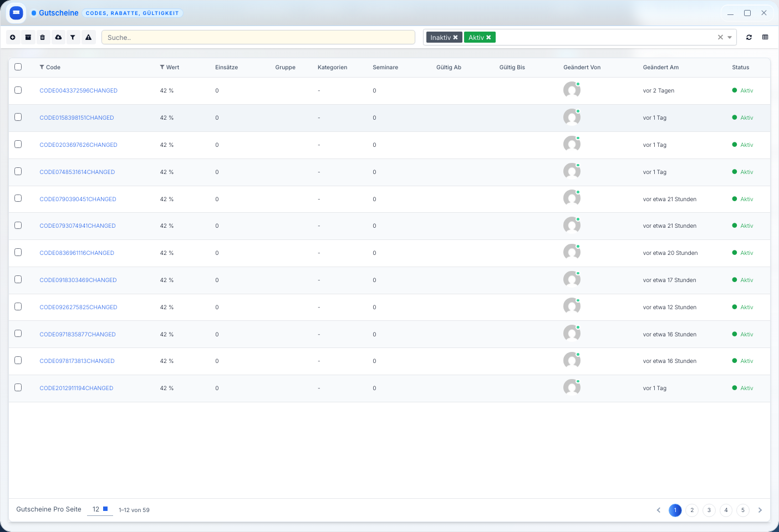Jump to next page with right chevron
Viewport: 779px width, 532px height.
pos(760,510)
